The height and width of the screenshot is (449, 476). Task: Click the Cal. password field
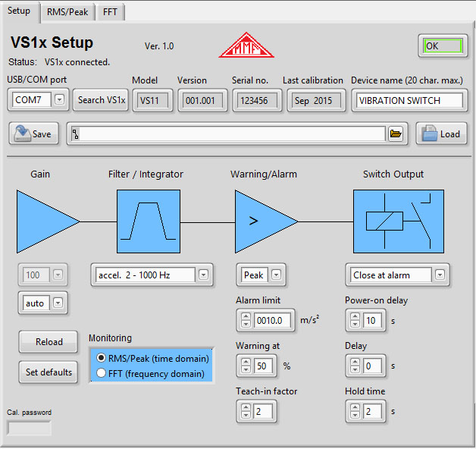[x=29, y=429]
